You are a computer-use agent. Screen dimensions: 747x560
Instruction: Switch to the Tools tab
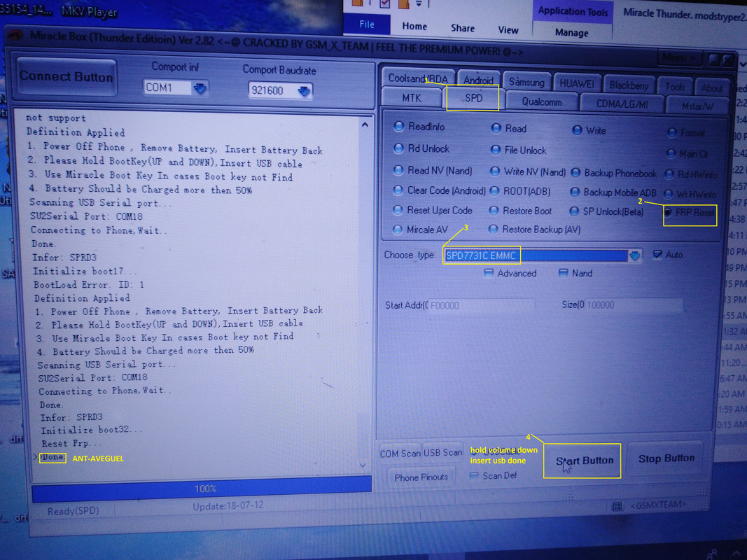point(675,87)
